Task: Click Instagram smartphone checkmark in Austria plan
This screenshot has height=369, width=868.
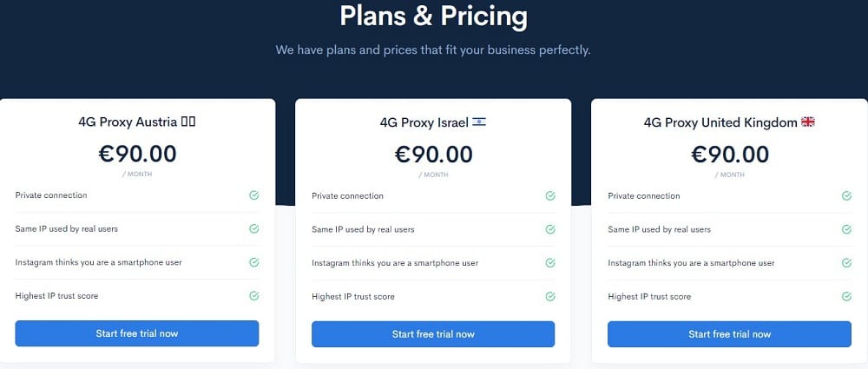Action: pos(253,262)
